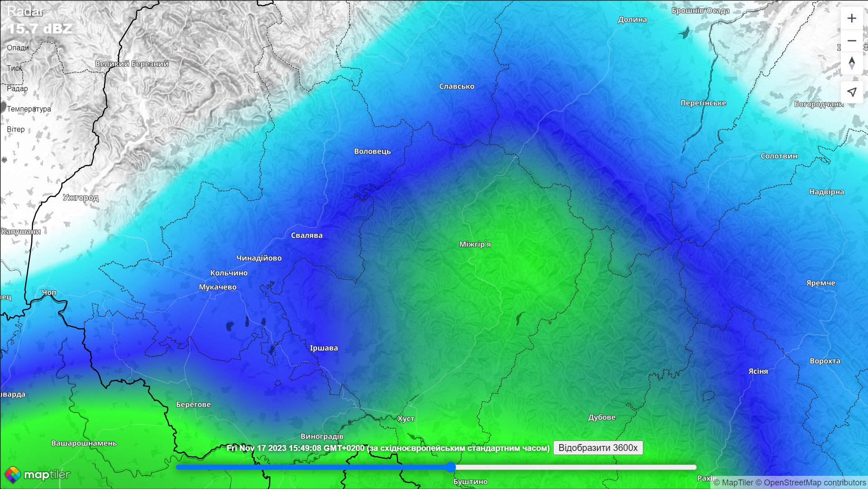Click the Відобразити 3600x button
The width and height of the screenshot is (868, 489).
(598, 448)
